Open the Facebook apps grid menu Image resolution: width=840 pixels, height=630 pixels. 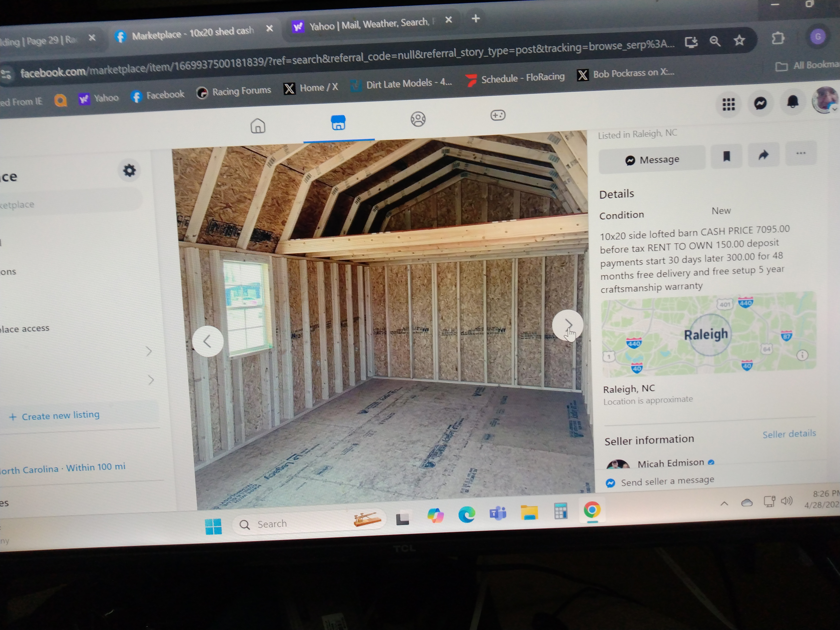(x=728, y=104)
